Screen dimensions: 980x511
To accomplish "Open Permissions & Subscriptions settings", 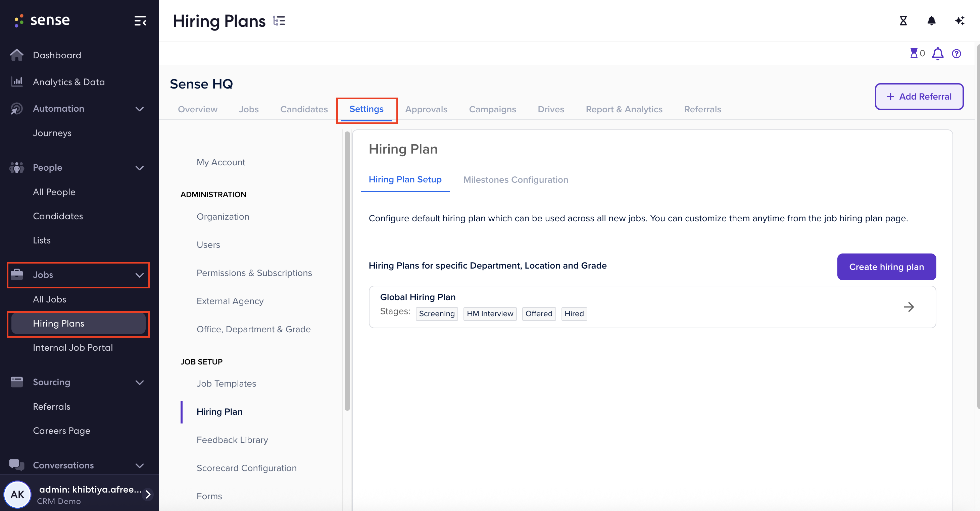I will point(254,273).
